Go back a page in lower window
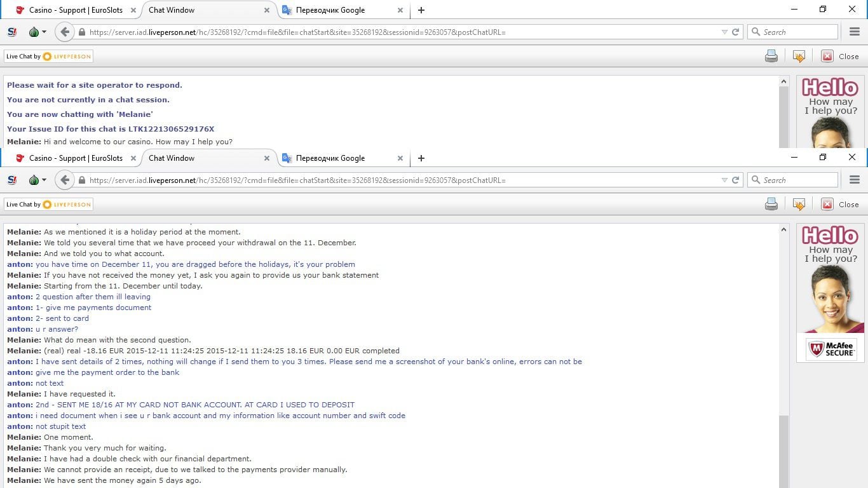Image resolution: width=868 pixels, height=488 pixels. point(65,180)
